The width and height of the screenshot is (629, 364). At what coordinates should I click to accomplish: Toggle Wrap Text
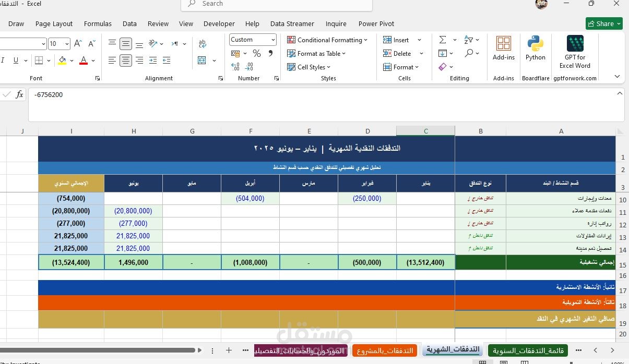pos(203,44)
